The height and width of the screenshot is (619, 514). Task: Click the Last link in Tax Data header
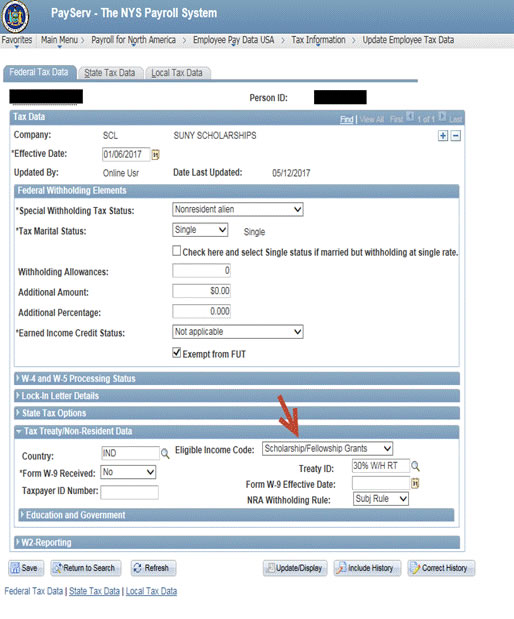[455, 119]
